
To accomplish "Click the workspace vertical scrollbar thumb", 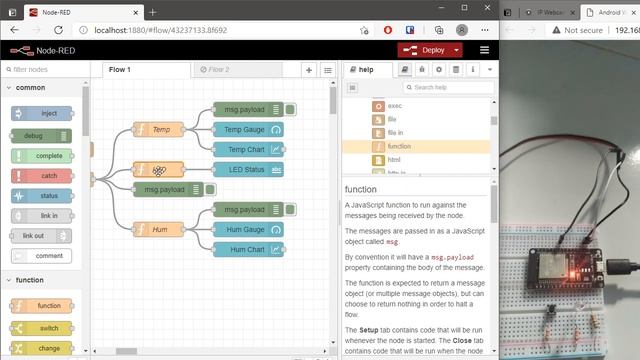I will pos(333,100).
